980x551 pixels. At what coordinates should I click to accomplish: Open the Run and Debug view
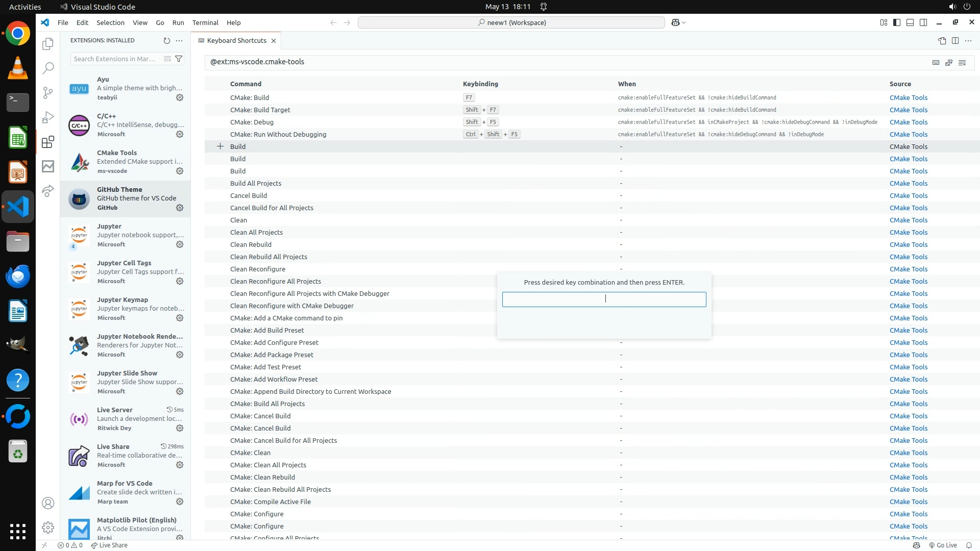click(x=48, y=117)
